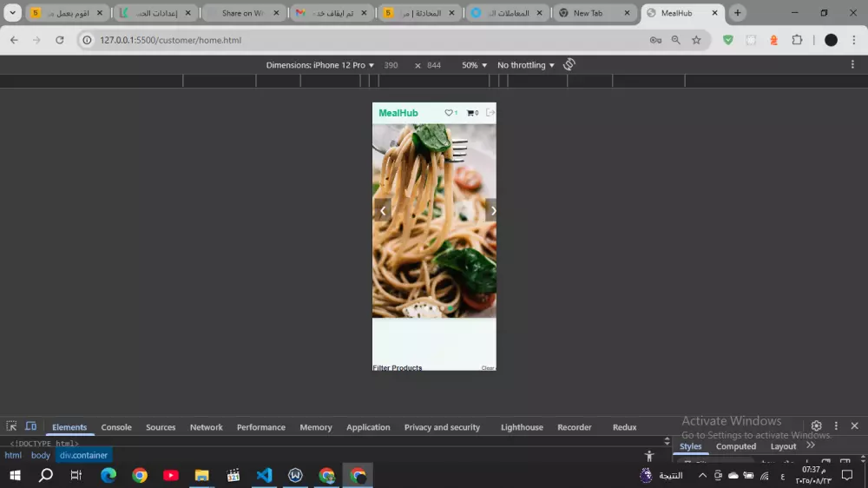Activate the inspect element picker
Viewport: 868px width, 488px height.
11,426
